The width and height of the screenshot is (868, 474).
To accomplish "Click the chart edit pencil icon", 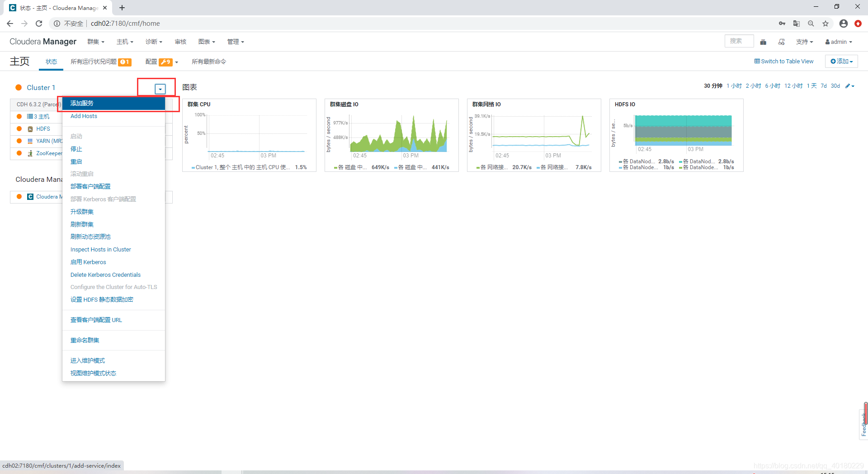I will coord(848,86).
